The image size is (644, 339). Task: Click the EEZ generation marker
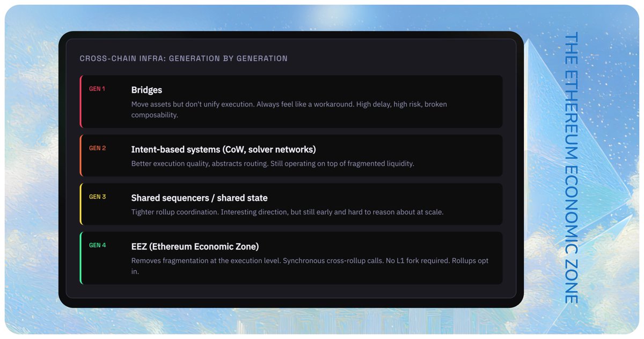[x=97, y=245]
